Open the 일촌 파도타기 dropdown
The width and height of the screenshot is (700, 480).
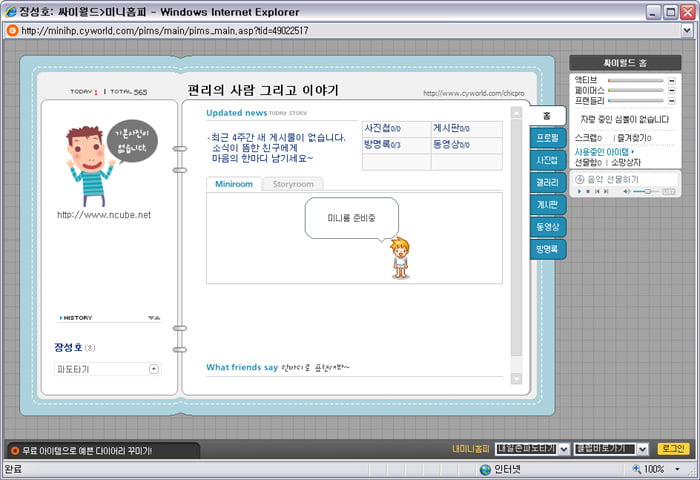(x=532, y=449)
